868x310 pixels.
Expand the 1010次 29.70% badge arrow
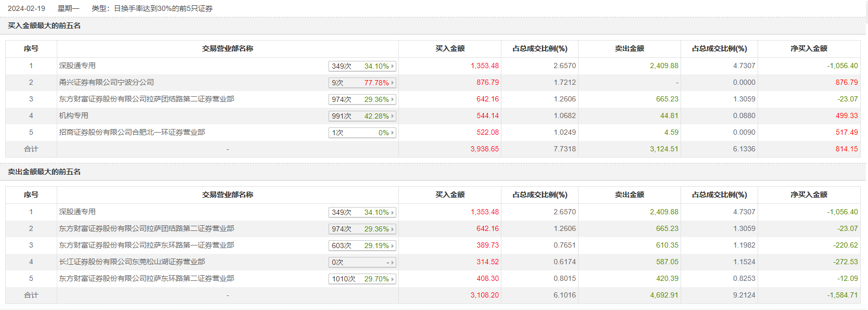tap(393, 279)
